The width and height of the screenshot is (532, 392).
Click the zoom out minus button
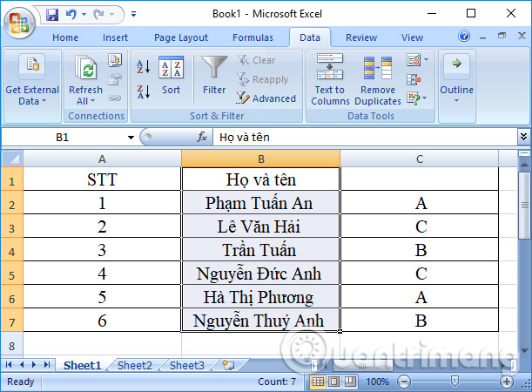[404, 382]
